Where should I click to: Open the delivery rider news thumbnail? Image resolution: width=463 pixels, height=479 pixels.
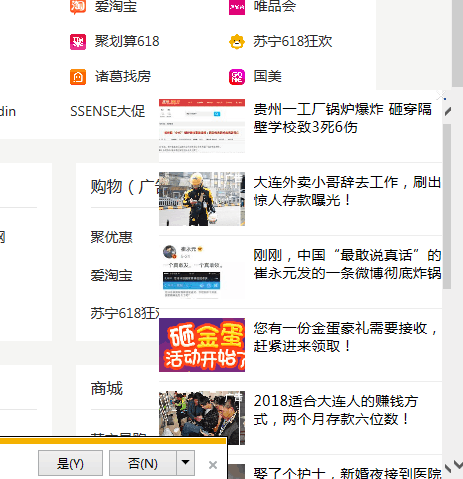click(202, 199)
